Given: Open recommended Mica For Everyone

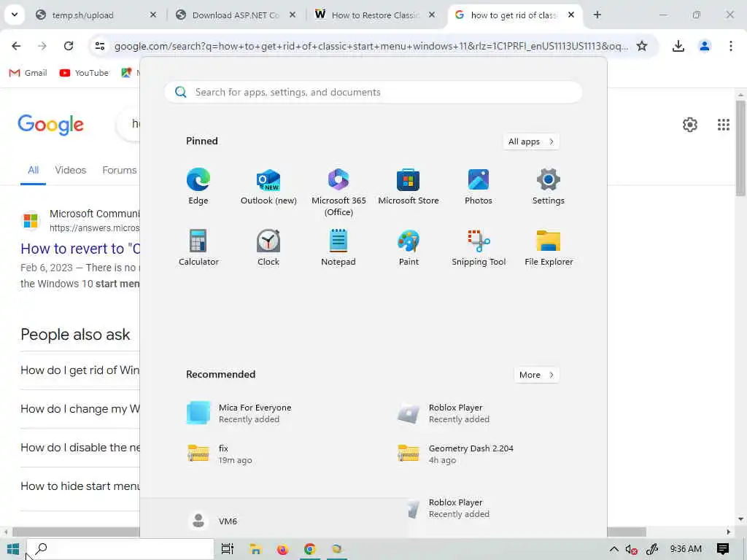Looking at the screenshot, I should pos(239,413).
